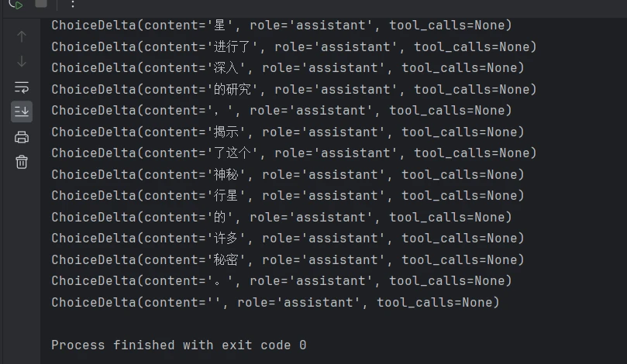This screenshot has width=627, height=364.
Task: Click the Stop process square button
Action: 41,3
